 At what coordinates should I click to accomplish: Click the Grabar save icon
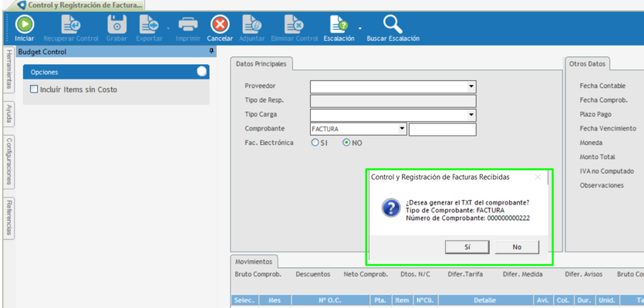click(116, 24)
